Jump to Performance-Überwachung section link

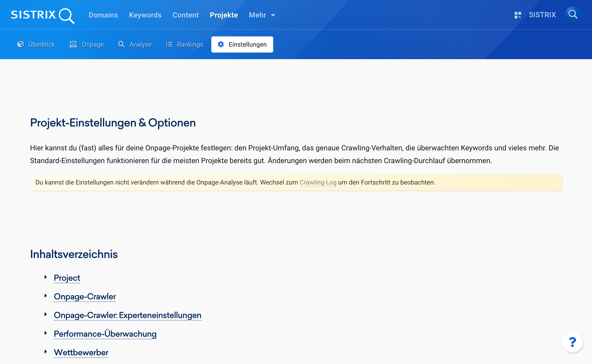tap(105, 334)
